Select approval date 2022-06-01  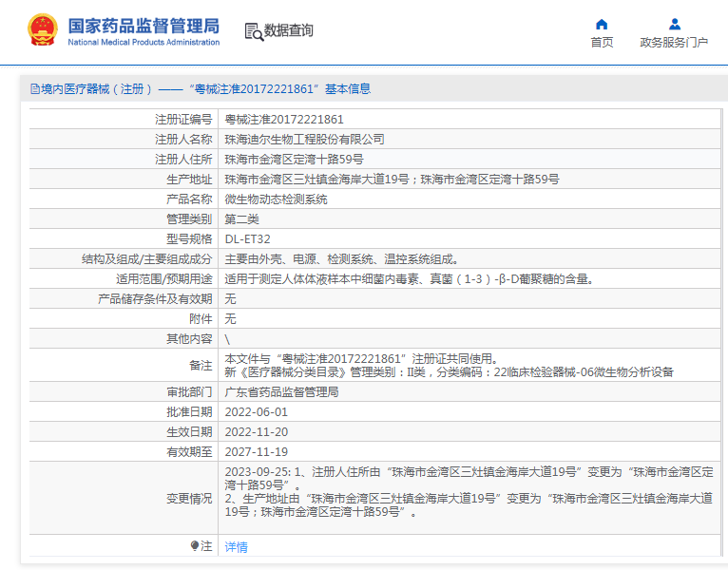pos(257,412)
